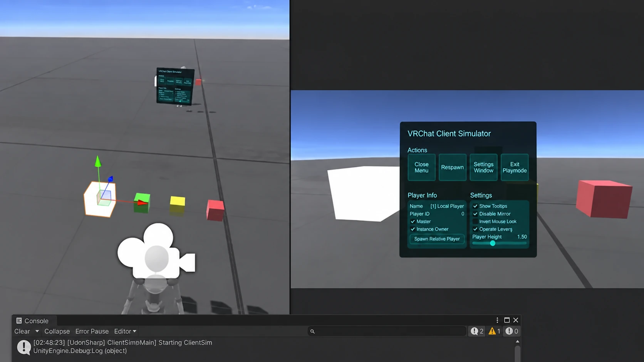Image resolution: width=644 pixels, height=362 pixels.
Task: Toggle error messages count filter
Action: click(x=512, y=331)
